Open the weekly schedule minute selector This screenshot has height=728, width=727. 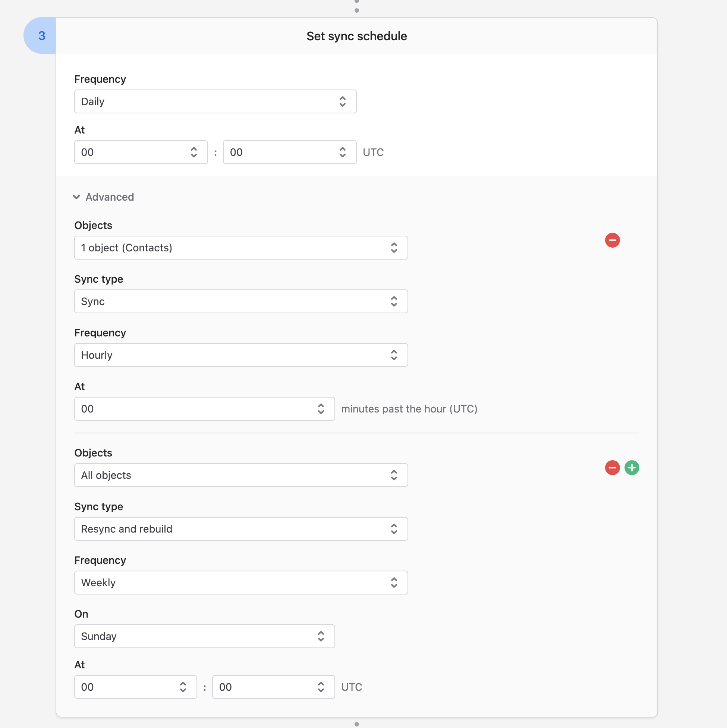coord(273,687)
